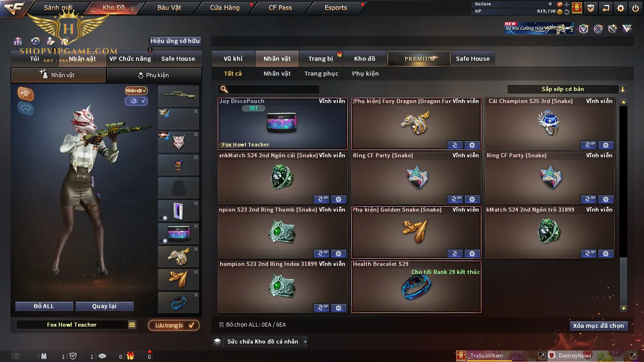This screenshot has width=644, height=362.
Task: Open the list icon beside Fox Howl Teacher
Action: coord(132,325)
